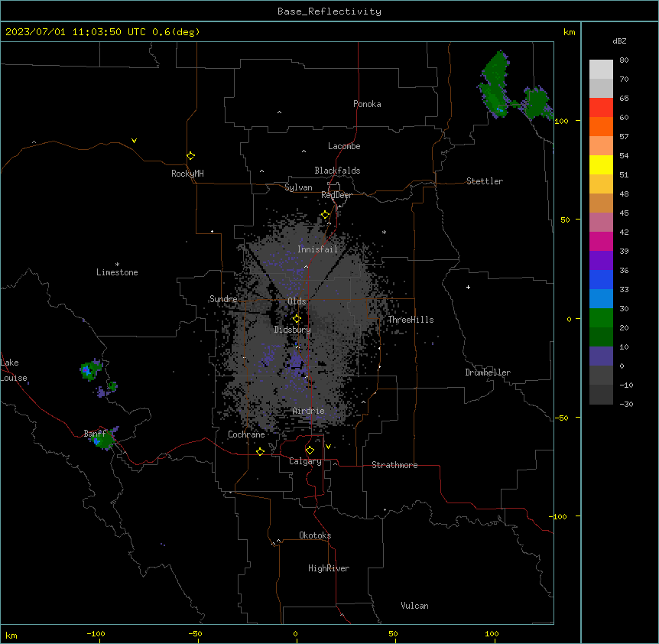This screenshot has width=659, height=644.
Task: Click the yellow diamond marker near RockyMH
Action: [x=191, y=156]
